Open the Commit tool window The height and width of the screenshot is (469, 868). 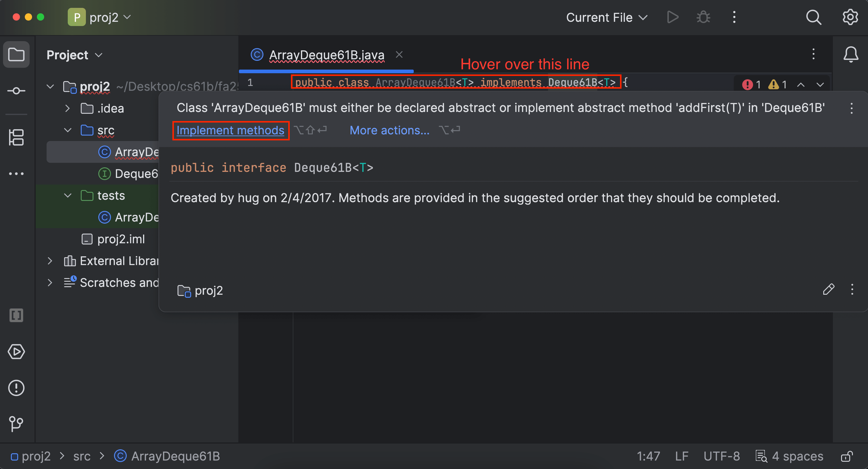[16, 90]
